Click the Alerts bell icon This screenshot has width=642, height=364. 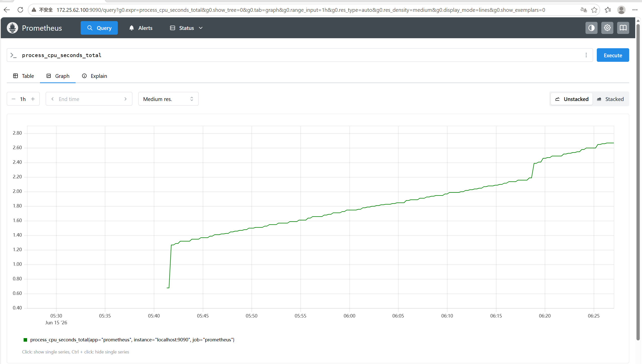[132, 28]
